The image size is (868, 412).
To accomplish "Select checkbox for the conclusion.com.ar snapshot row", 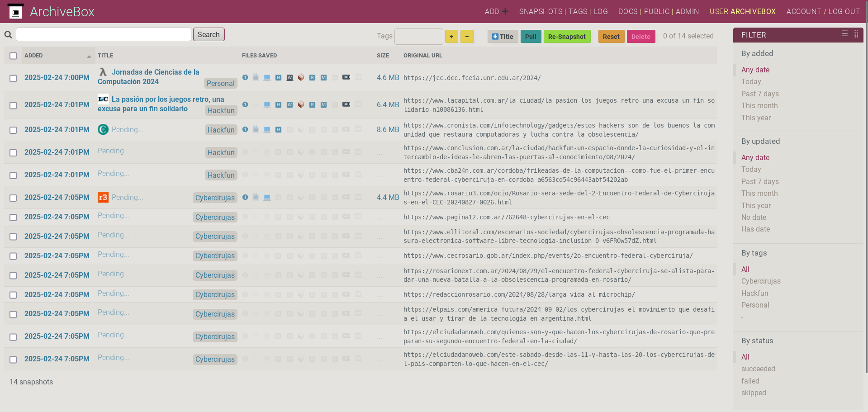I will click(x=13, y=153).
